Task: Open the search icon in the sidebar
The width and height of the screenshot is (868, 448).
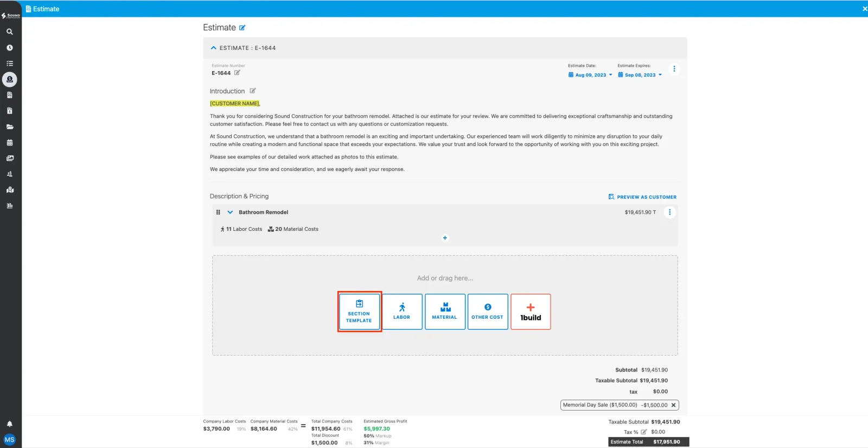Action: coord(10,31)
